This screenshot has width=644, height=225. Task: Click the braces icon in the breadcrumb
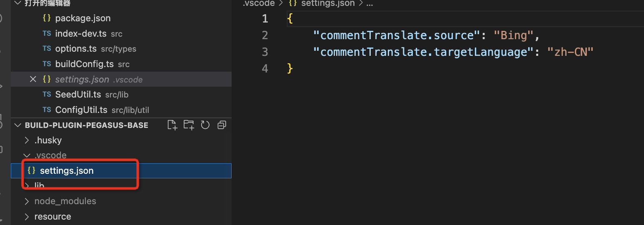(x=292, y=3)
